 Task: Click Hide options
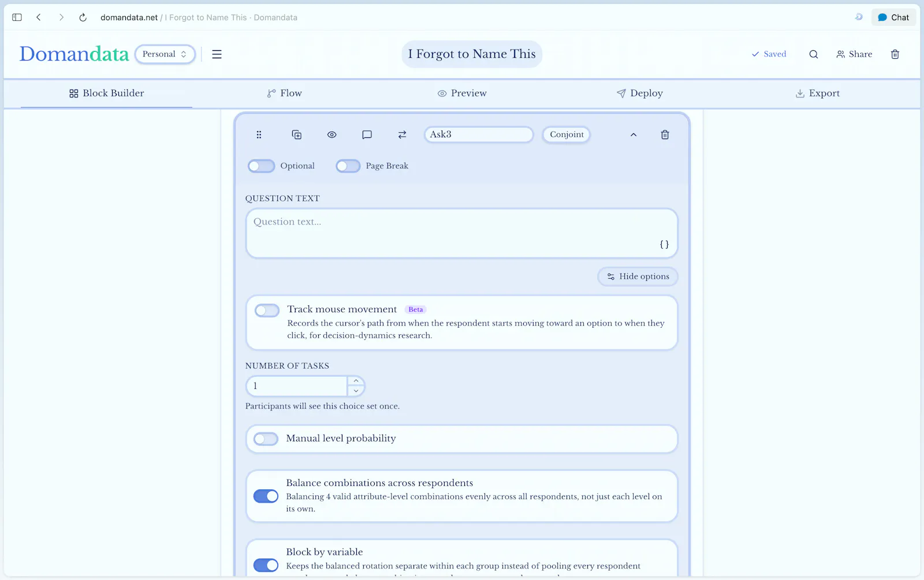point(638,276)
